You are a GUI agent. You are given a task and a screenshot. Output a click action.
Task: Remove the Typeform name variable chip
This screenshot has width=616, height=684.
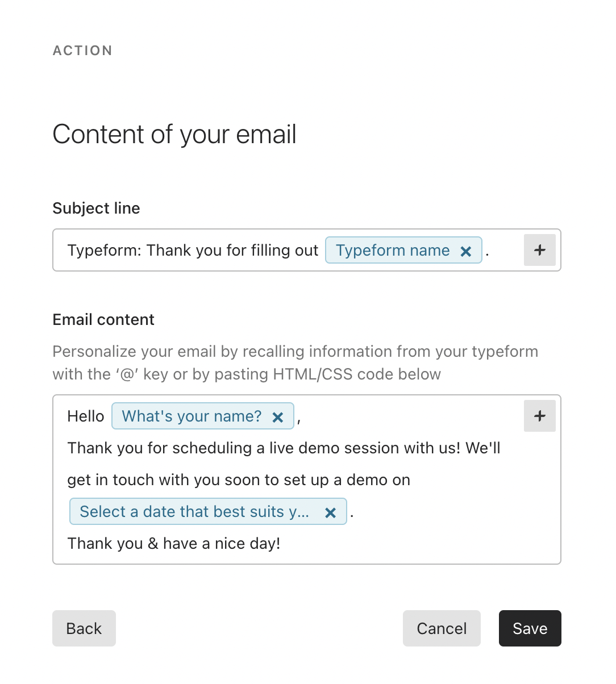(466, 251)
